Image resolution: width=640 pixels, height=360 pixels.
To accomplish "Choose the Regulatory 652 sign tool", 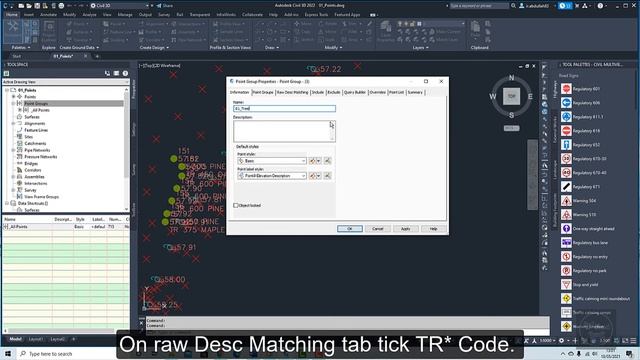I will pyautogui.click(x=566, y=144).
